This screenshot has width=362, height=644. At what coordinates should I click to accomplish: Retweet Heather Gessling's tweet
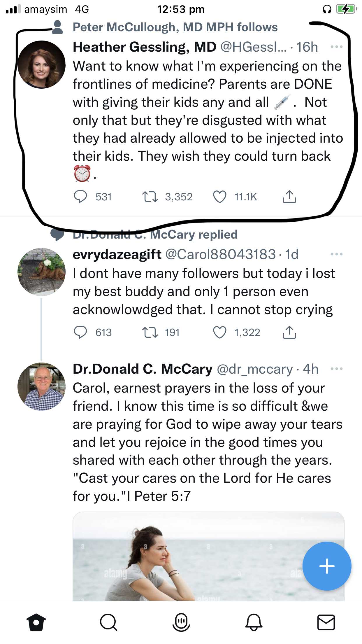pyautogui.click(x=150, y=197)
